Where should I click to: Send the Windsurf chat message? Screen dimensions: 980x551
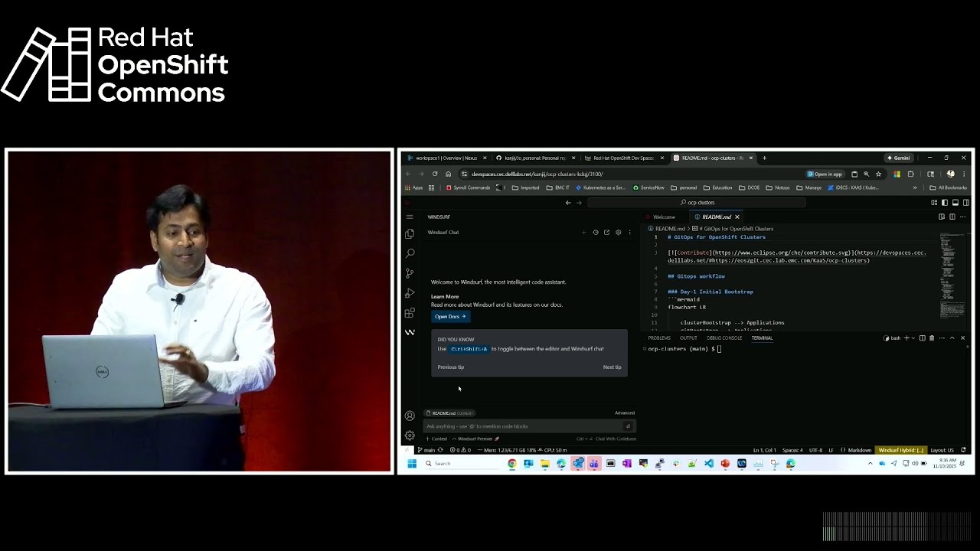[628, 426]
